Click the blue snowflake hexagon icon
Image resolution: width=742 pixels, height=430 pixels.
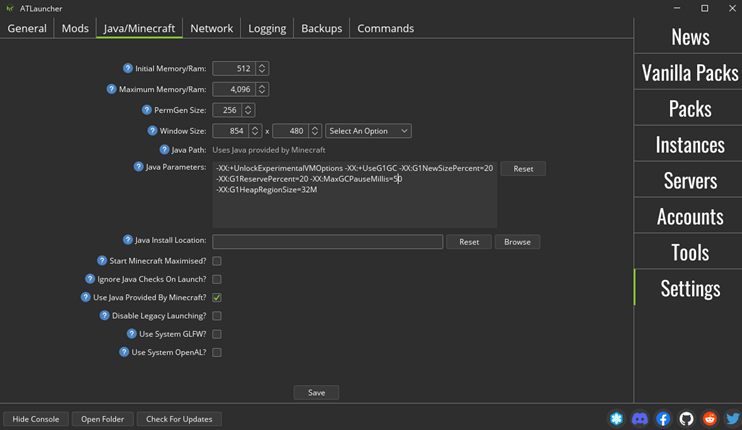click(617, 419)
